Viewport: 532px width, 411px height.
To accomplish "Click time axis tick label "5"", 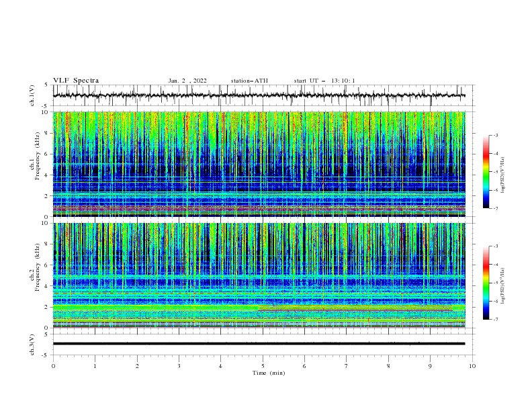I will 263,366.
